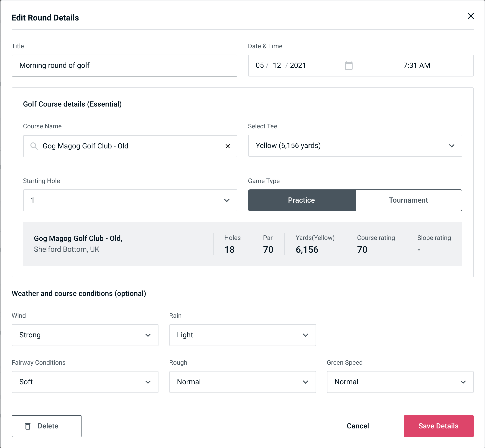This screenshot has width=485, height=448.
Task: Select the Delete menu item
Action: tap(47, 426)
